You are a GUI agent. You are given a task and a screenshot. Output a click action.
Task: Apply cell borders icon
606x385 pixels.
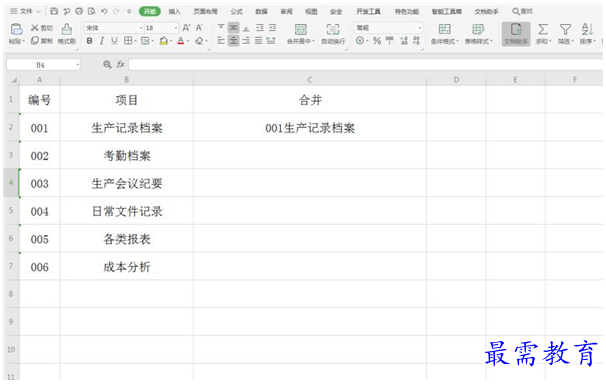(127, 41)
